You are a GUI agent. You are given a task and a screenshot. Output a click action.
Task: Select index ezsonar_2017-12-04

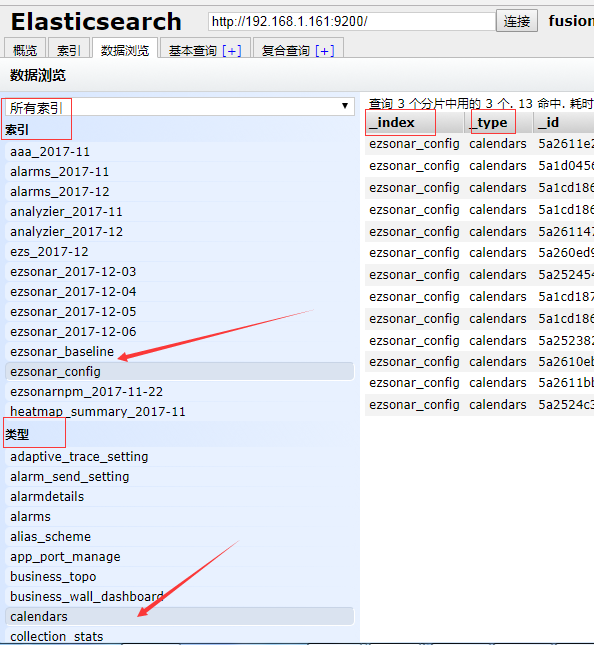click(x=179, y=292)
